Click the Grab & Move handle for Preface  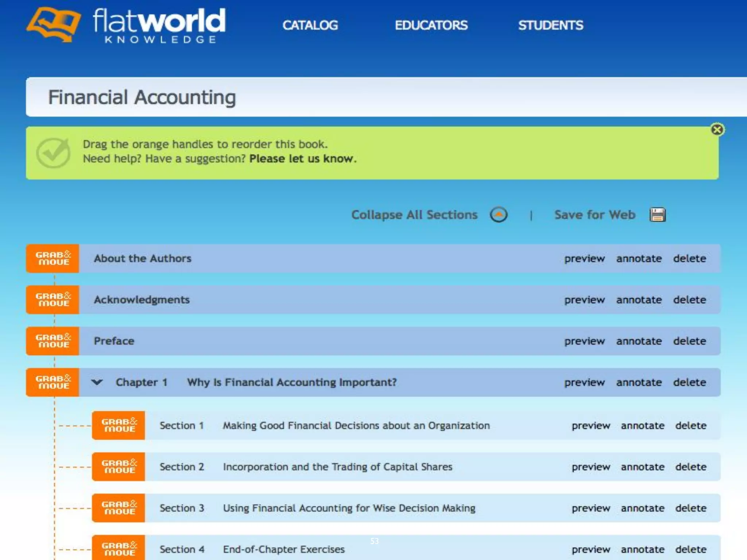pyautogui.click(x=53, y=341)
